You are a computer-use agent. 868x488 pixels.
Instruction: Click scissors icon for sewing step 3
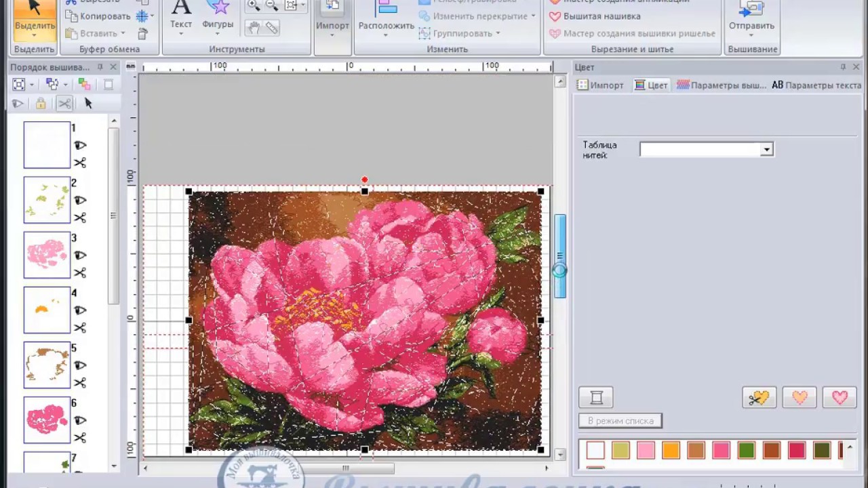click(80, 272)
